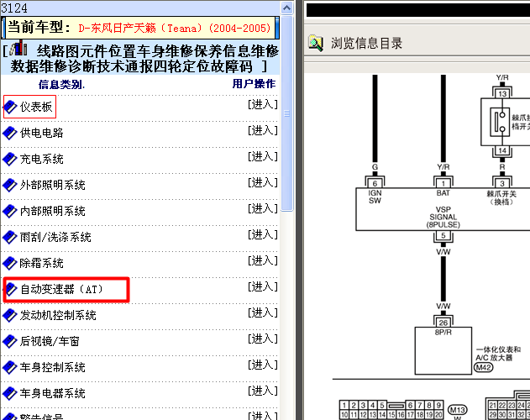Click the folder search icon next to 浏览信息目录
The height and width of the screenshot is (420, 530).
[x=316, y=43]
